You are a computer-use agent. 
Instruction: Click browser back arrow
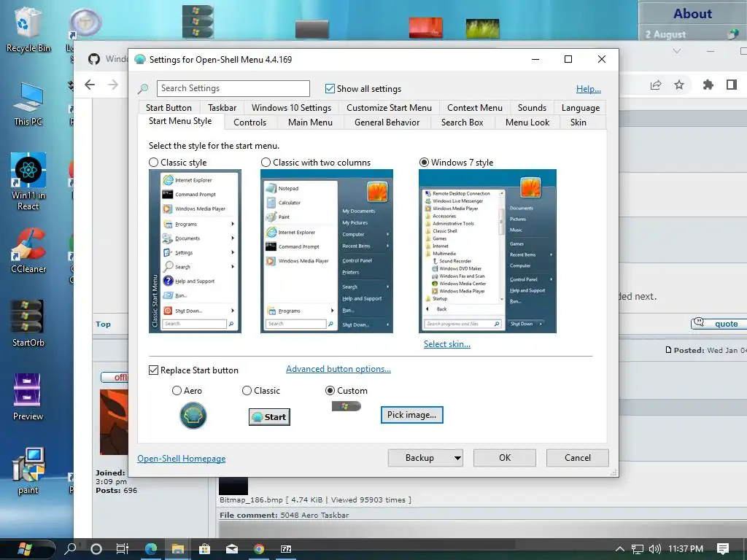90,85
